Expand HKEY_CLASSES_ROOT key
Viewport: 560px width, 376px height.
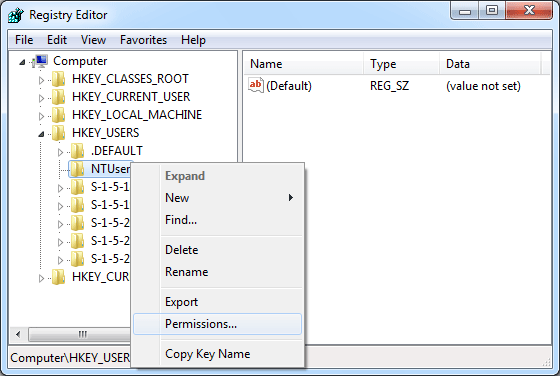(x=41, y=80)
